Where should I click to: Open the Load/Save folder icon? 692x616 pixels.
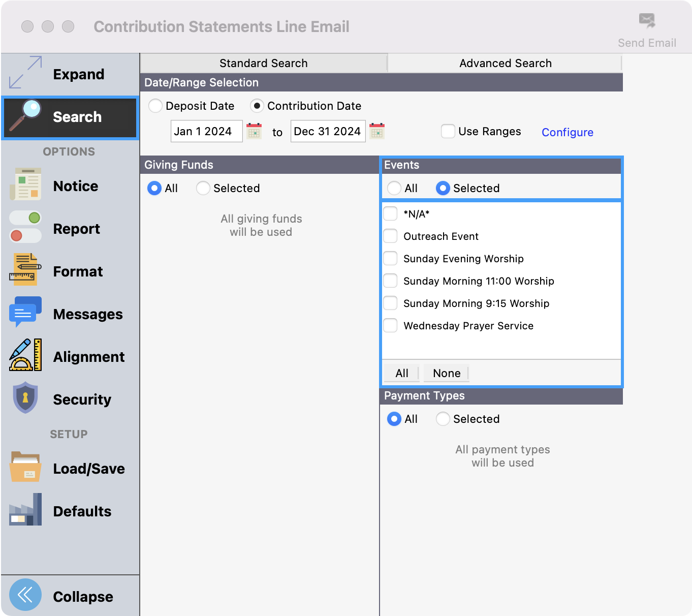[x=25, y=467]
